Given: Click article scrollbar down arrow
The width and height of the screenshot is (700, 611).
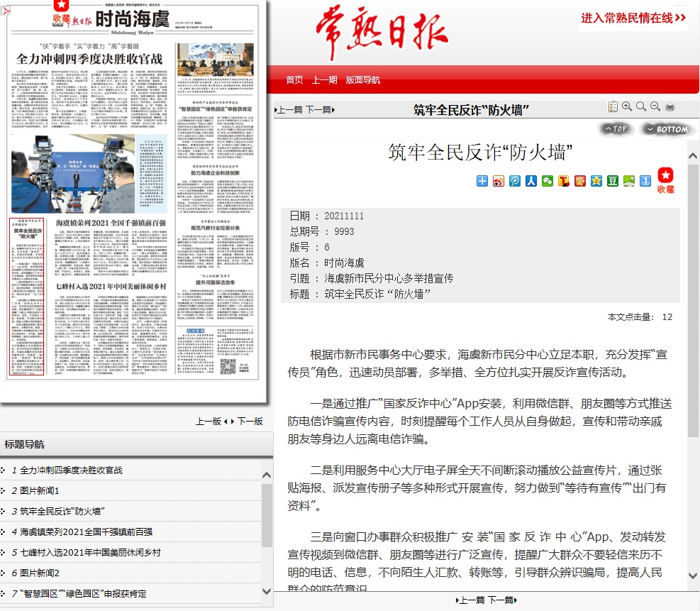Looking at the screenshot, I should coord(693,576).
